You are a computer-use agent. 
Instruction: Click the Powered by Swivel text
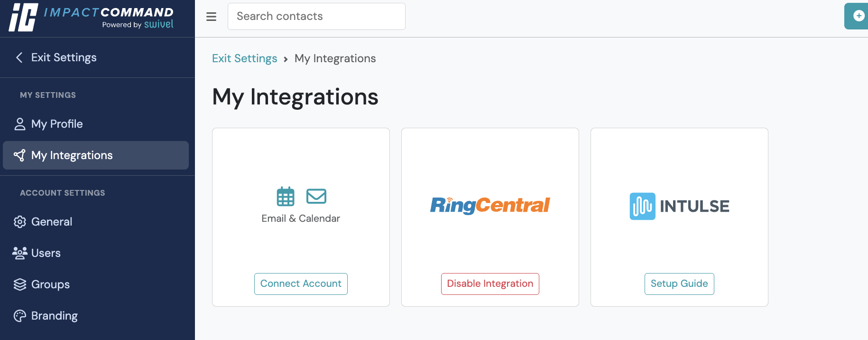(x=138, y=24)
